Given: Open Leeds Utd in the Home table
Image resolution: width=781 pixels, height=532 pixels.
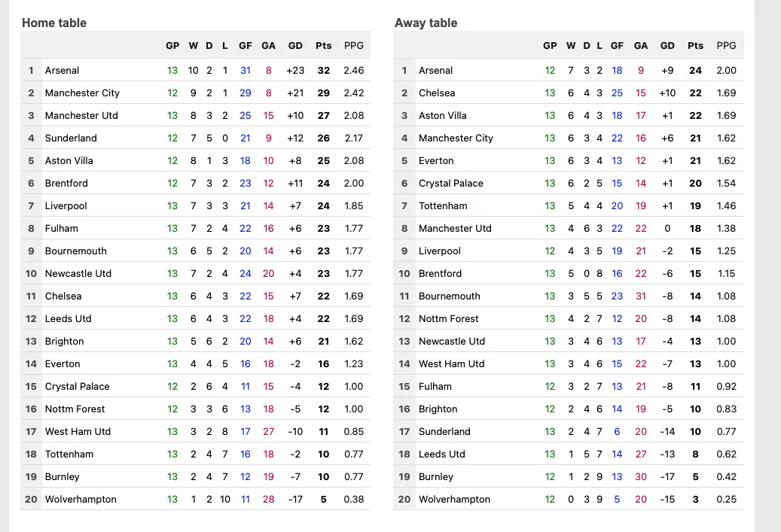Looking at the screenshot, I should [x=69, y=318].
